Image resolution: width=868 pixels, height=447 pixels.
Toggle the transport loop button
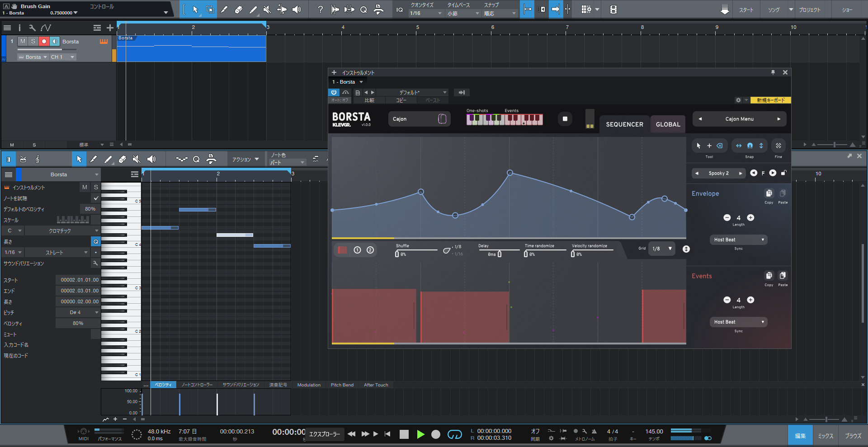click(454, 434)
